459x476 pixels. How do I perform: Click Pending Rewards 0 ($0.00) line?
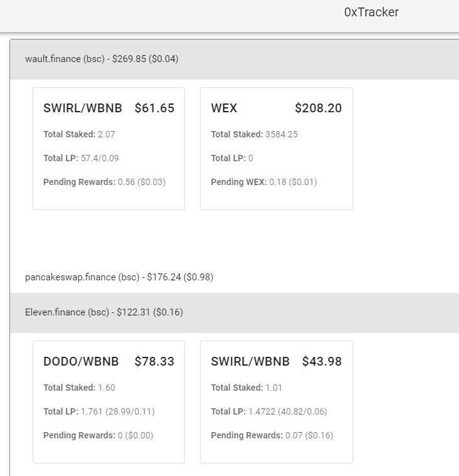point(98,435)
